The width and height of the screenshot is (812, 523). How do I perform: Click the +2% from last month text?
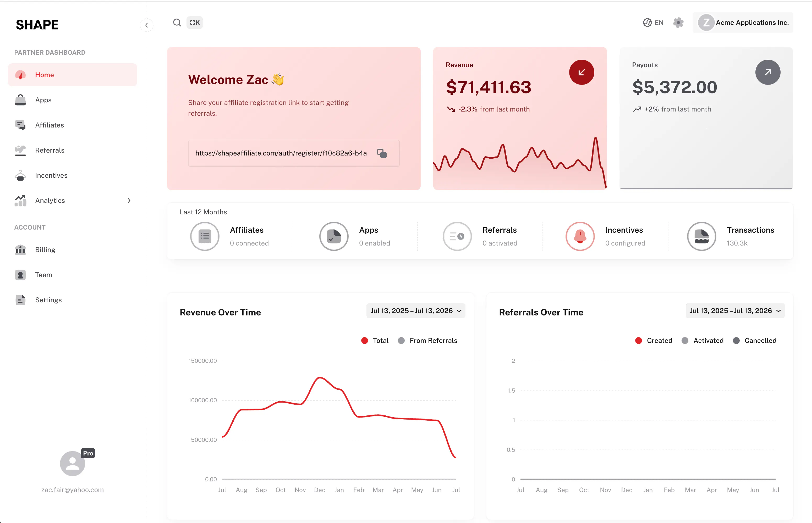(x=672, y=109)
